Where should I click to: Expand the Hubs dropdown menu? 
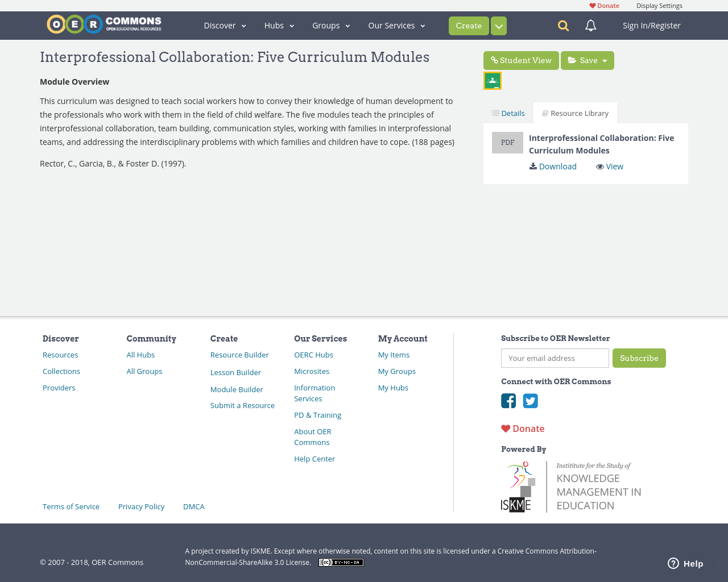(278, 25)
